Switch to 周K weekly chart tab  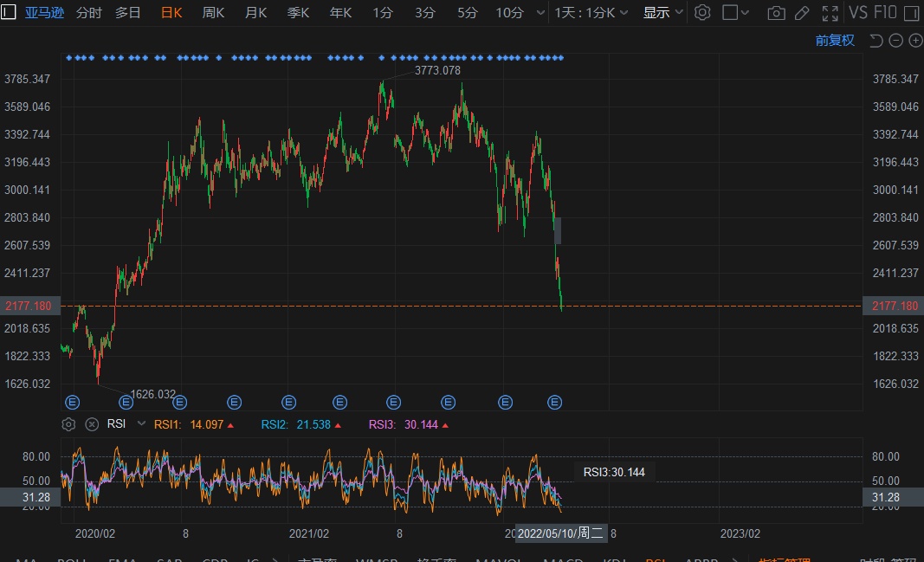213,13
